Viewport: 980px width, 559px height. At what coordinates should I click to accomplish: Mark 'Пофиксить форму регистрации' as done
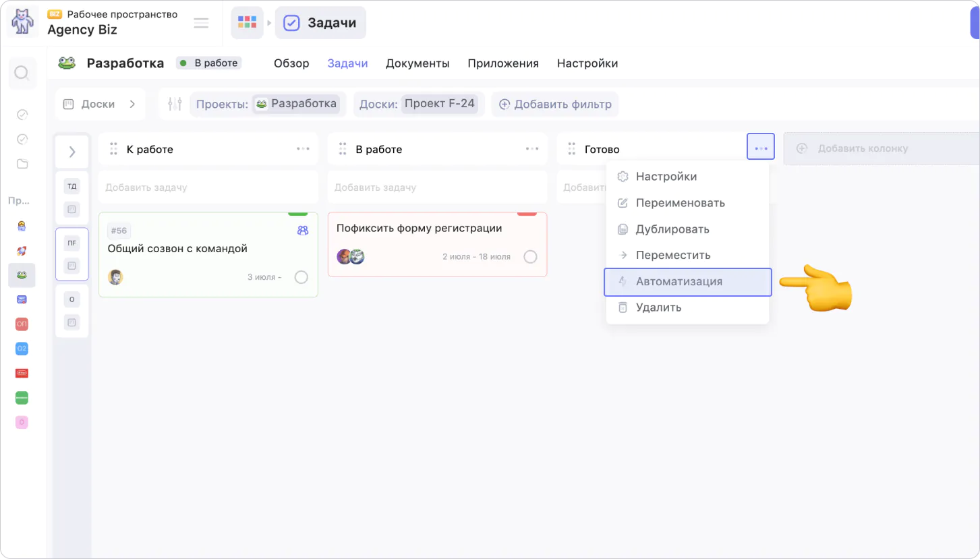coord(530,257)
